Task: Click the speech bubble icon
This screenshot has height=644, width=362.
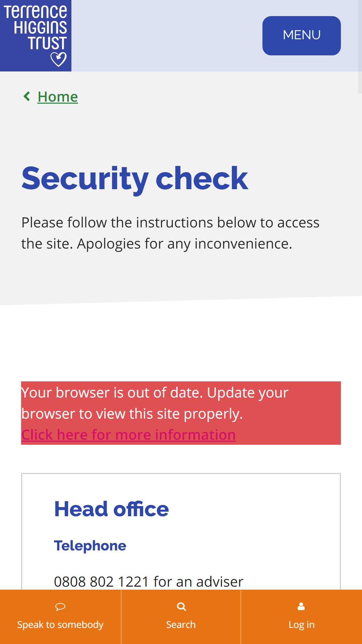Action: pyautogui.click(x=60, y=606)
